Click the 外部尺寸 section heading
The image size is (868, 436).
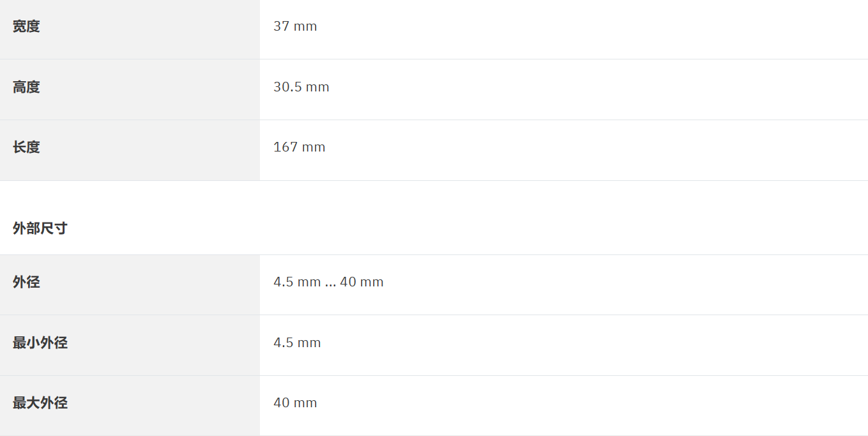40,229
